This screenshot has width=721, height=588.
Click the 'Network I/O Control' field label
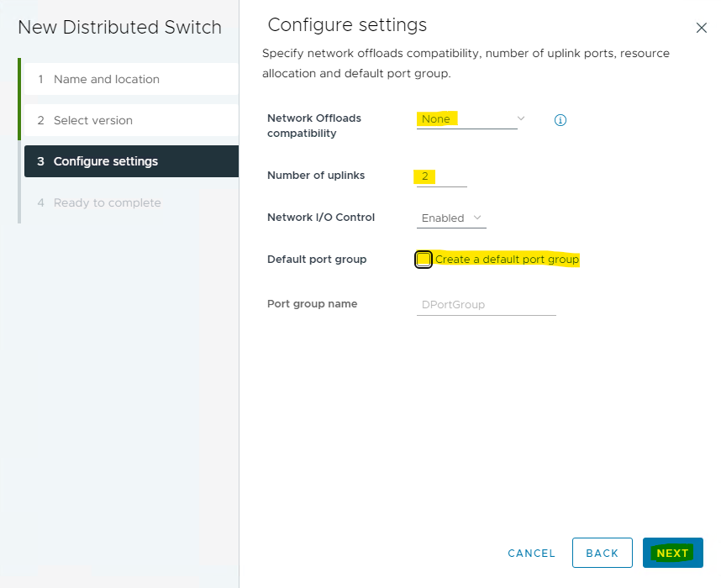tap(321, 218)
